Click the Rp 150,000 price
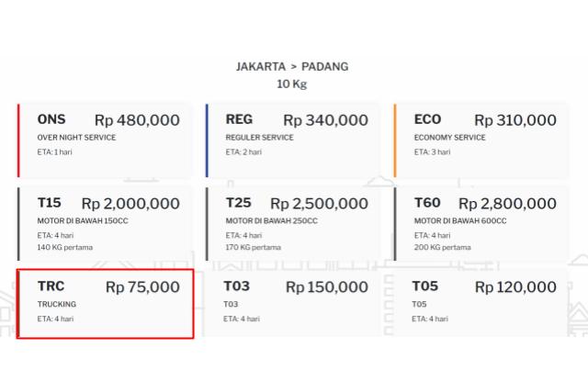The image size is (588, 392). (326, 287)
